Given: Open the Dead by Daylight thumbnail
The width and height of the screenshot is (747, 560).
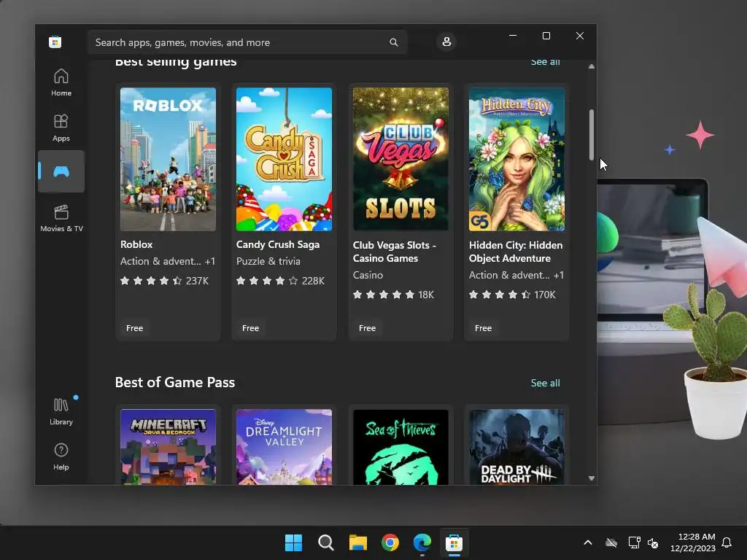Looking at the screenshot, I should [517, 447].
